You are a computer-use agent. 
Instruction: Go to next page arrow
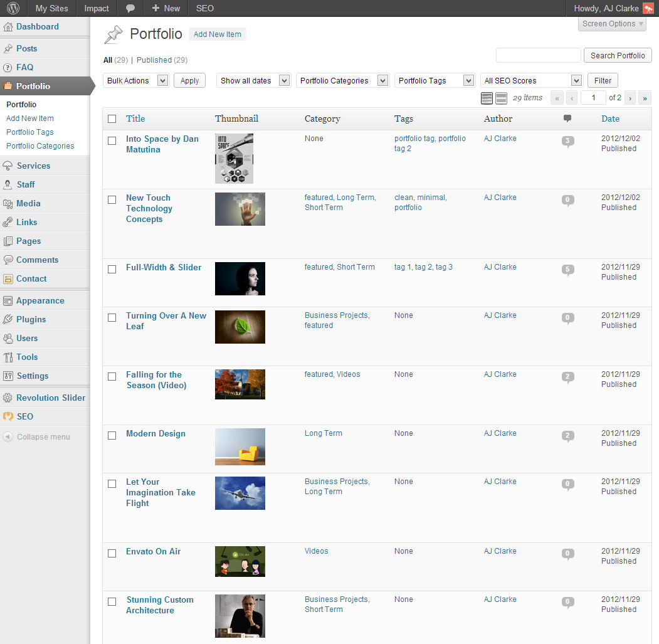point(630,98)
